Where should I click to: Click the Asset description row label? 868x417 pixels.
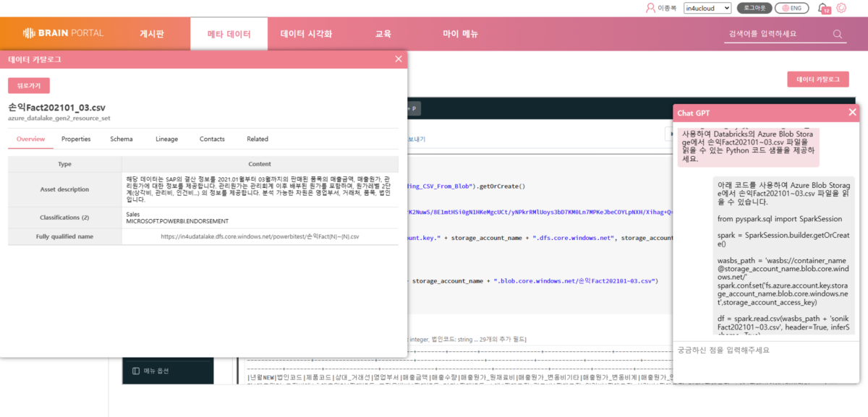tap(65, 189)
